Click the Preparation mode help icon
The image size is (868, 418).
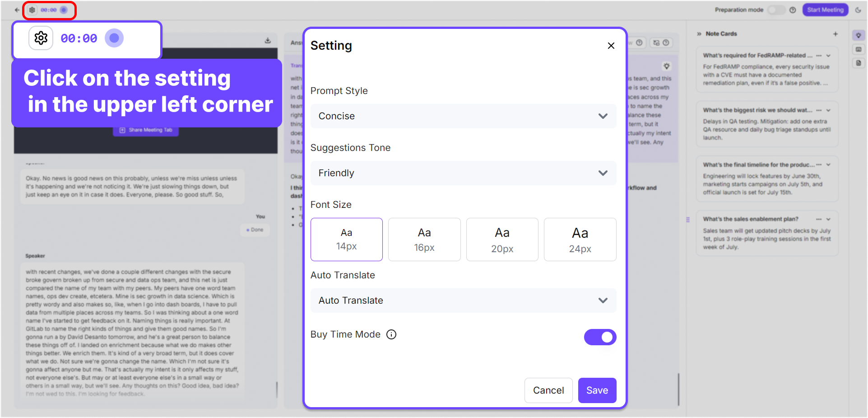[793, 10]
